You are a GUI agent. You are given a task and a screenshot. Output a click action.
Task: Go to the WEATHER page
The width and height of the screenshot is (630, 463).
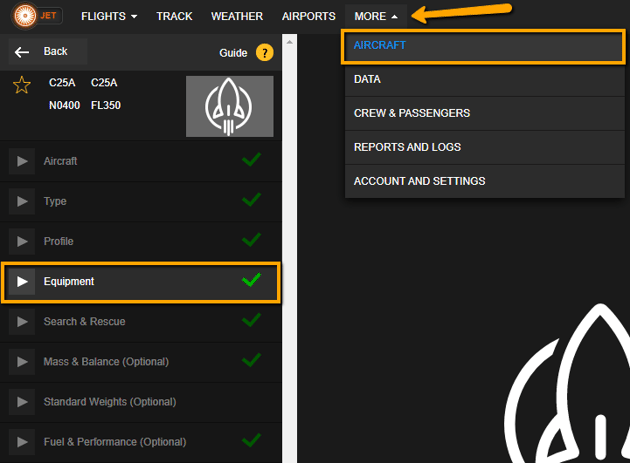point(237,17)
